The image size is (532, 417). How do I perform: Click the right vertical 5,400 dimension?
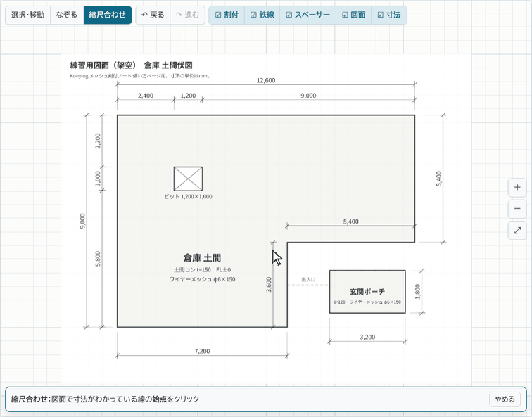[438, 179]
